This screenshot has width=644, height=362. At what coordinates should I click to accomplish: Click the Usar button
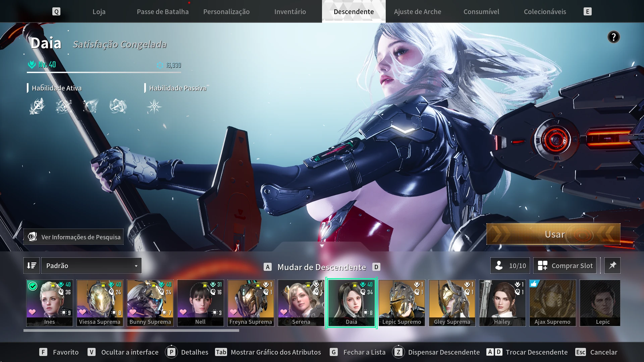click(x=553, y=234)
